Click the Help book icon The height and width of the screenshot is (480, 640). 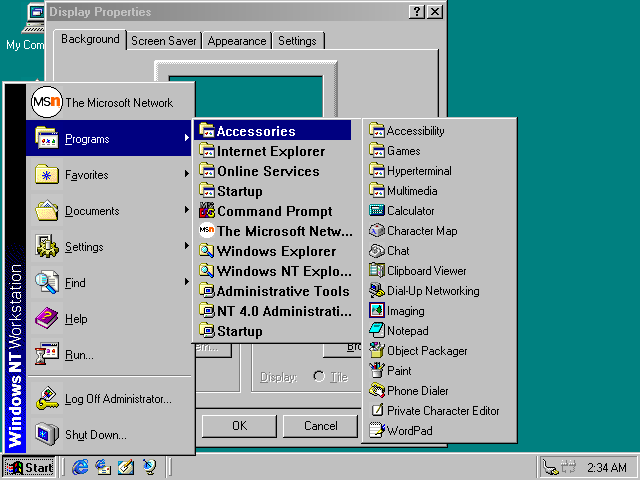(x=47, y=318)
